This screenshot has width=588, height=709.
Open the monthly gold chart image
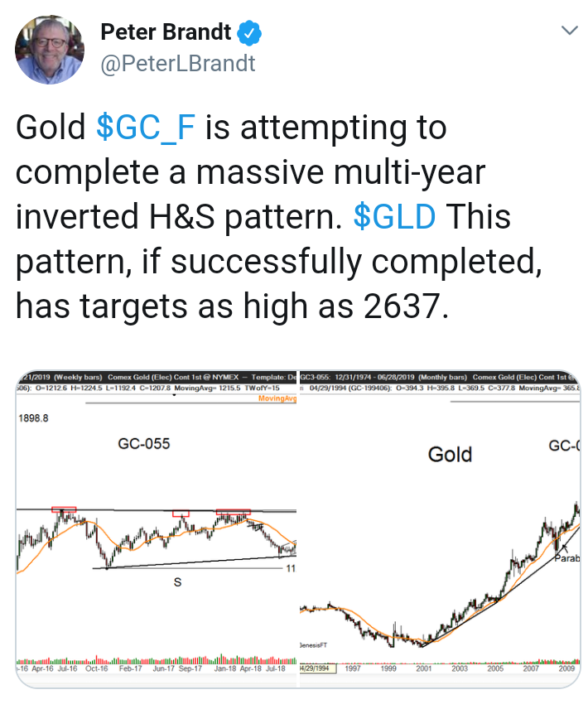440,529
